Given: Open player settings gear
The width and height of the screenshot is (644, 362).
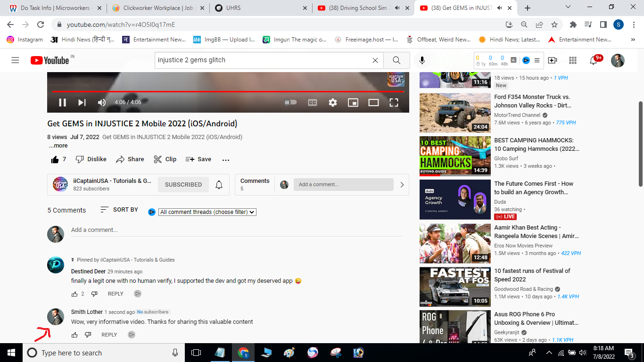Looking at the screenshot, I should (333, 102).
